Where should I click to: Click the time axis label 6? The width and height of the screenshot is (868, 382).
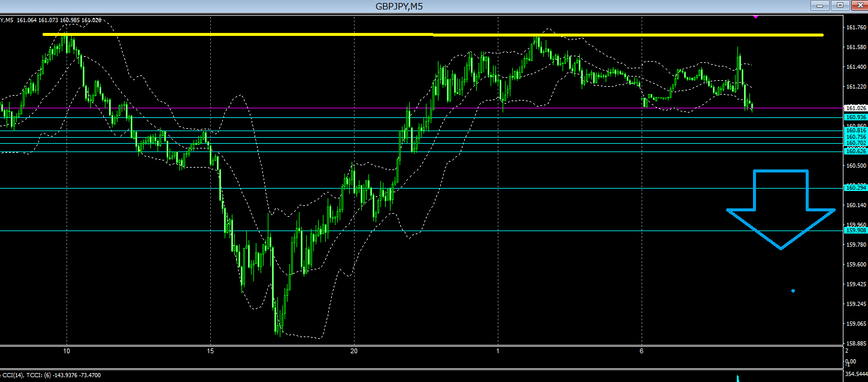click(x=642, y=351)
